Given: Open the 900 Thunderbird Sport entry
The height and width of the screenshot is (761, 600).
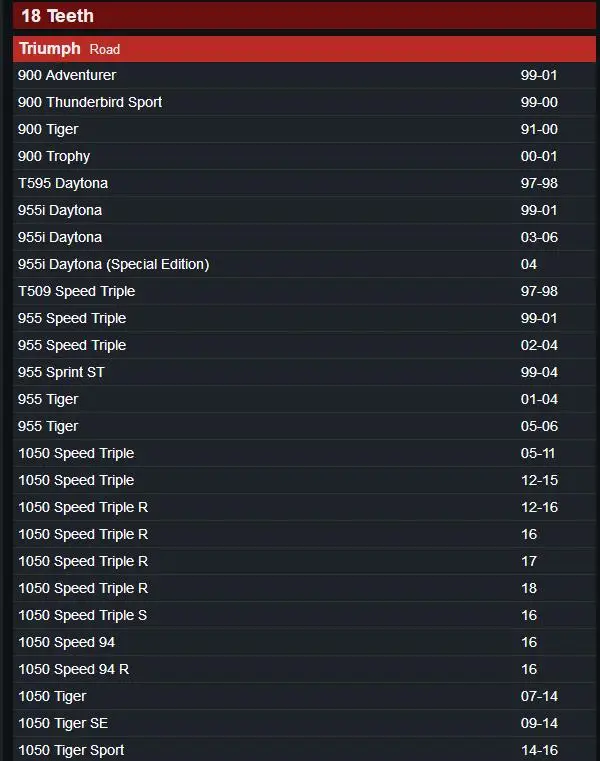Looking at the screenshot, I should point(90,102).
